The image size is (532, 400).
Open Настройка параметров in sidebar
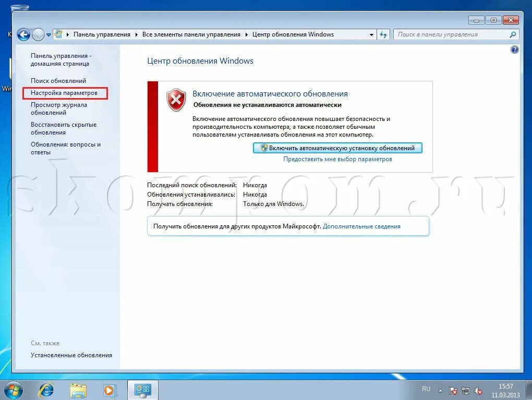click(64, 93)
